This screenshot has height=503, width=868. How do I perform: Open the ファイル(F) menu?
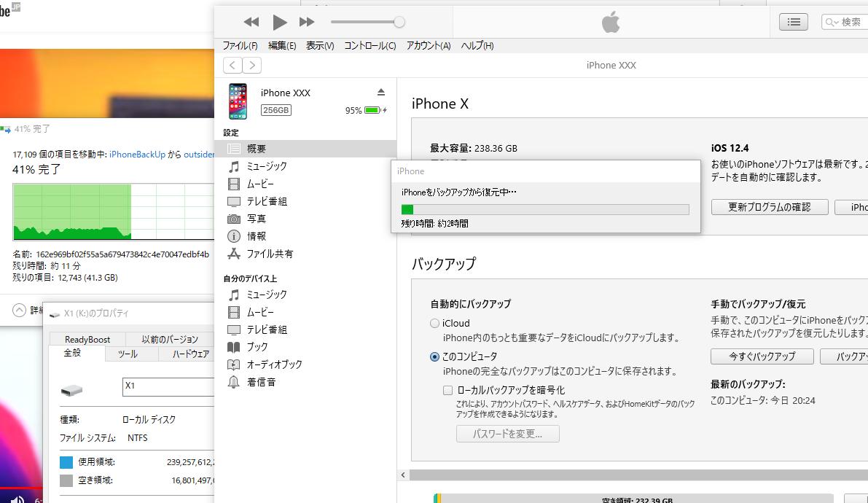point(240,46)
